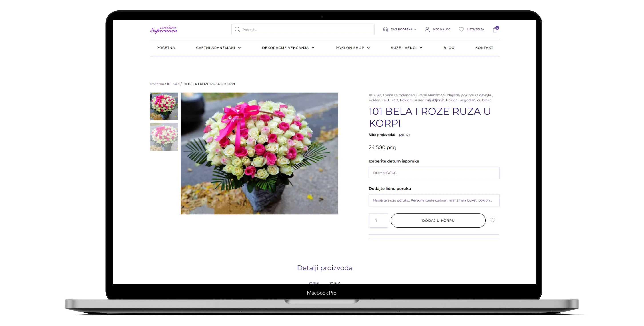Click the Lista Želja heart icon

click(x=461, y=29)
